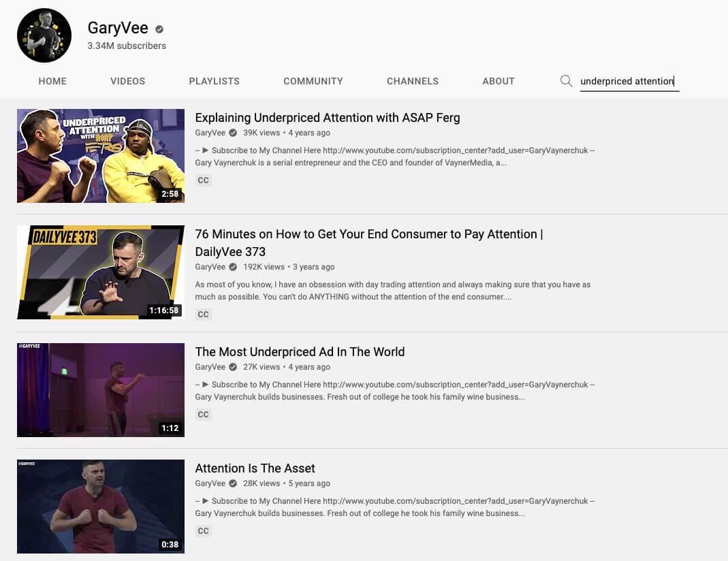Click CC badge under DailyVee 373 video
The height and width of the screenshot is (561, 728).
[203, 314]
